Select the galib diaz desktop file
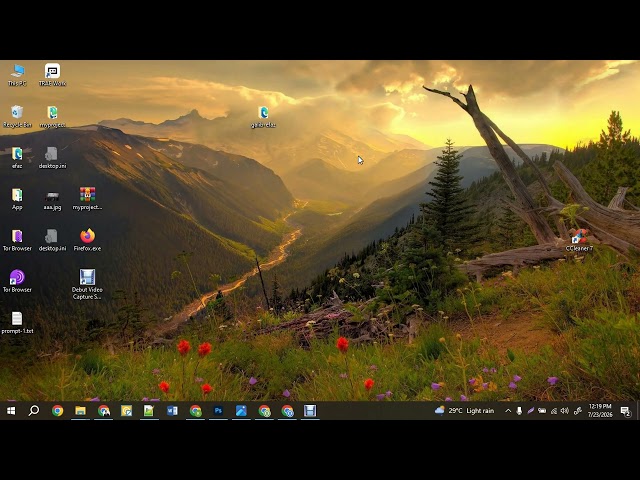640x480 pixels. point(263,117)
